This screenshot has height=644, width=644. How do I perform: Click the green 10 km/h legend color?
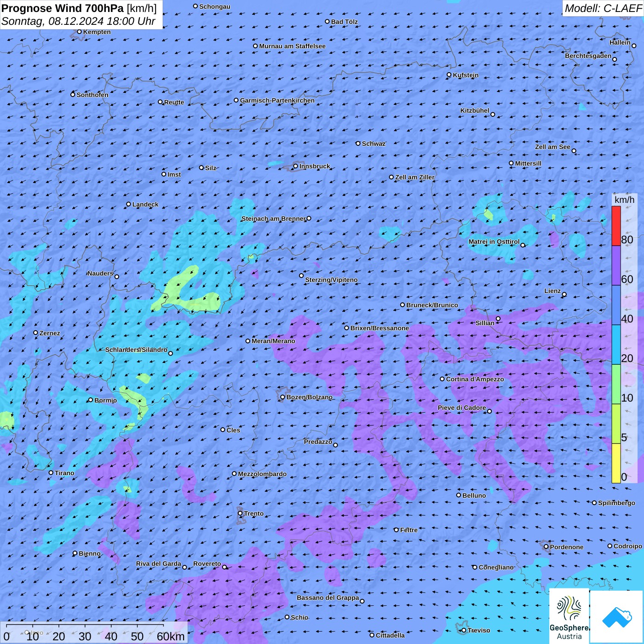(x=616, y=384)
